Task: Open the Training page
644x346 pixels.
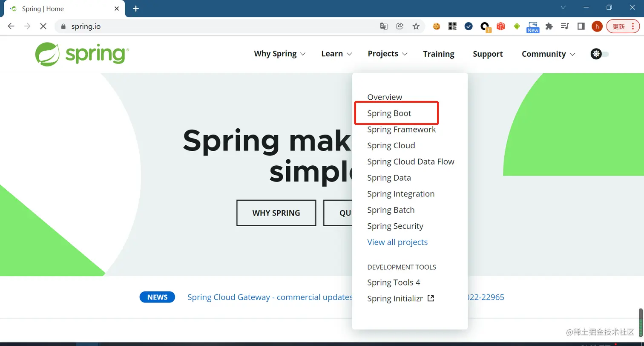Action: click(x=439, y=54)
